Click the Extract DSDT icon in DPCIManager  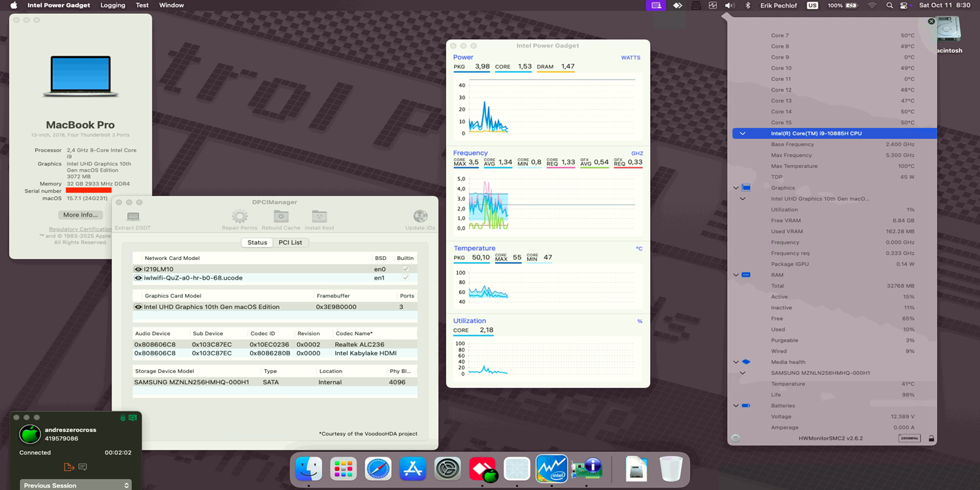tap(132, 218)
